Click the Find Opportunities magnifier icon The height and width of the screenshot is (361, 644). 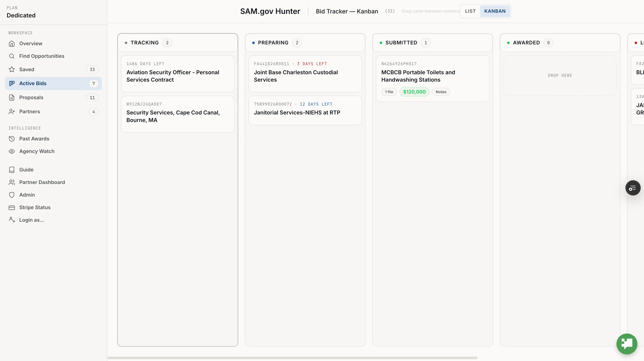(x=12, y=56)
